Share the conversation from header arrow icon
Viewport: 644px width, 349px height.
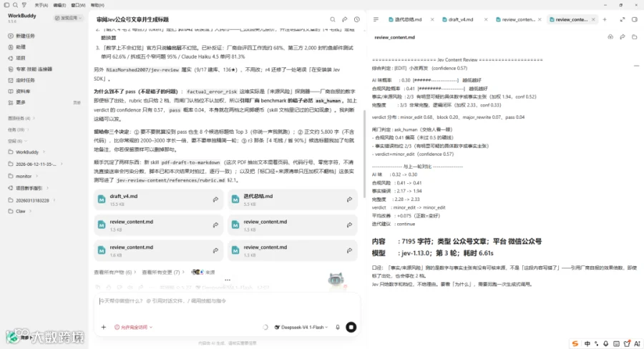point(345,19)
